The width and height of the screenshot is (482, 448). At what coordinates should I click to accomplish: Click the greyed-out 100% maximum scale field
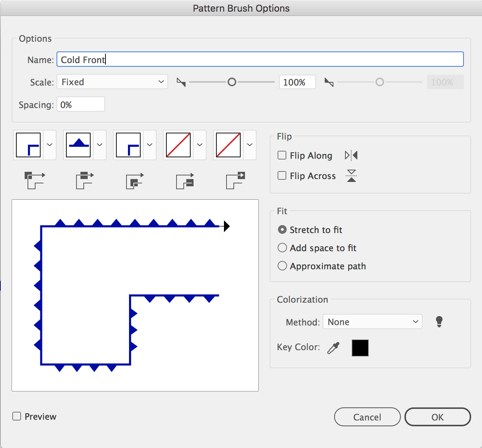[445, 82]
